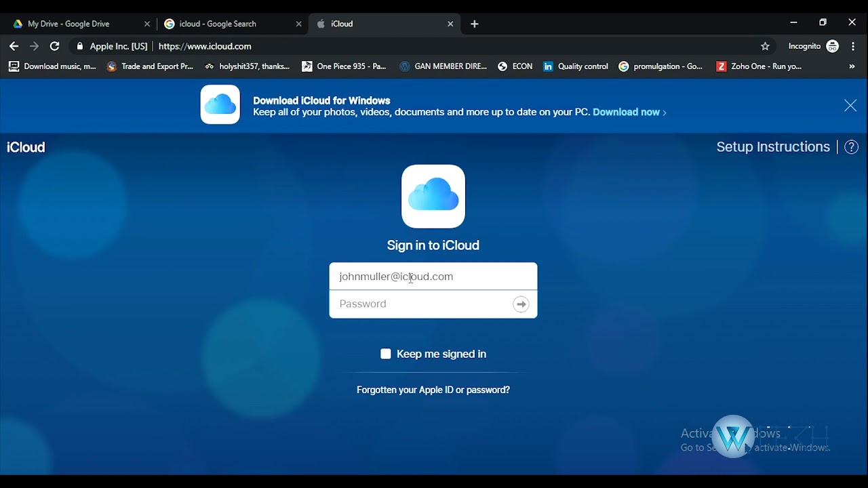Reload the iCloud page
Screen dimensions: 868x488
click(x=55, y=46)
